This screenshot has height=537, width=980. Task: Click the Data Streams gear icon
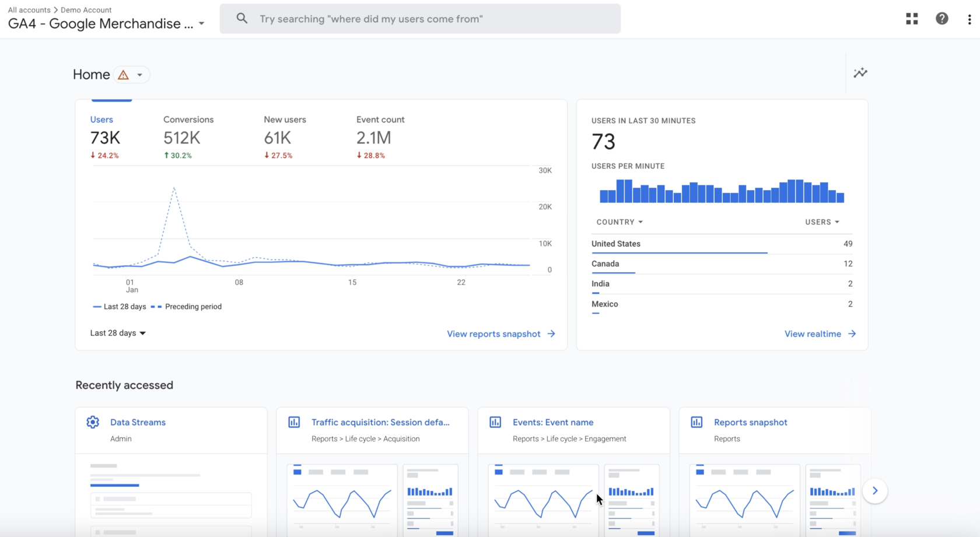(93, 422)
